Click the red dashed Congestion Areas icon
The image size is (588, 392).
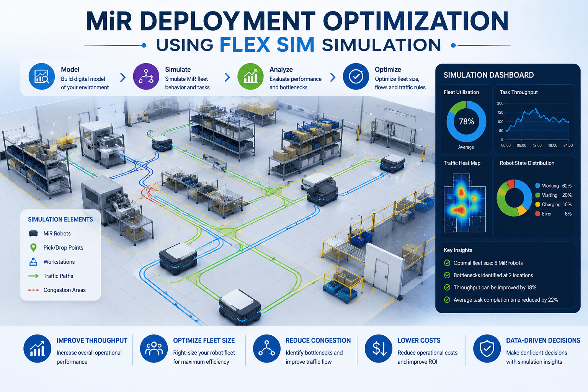tap(33, 290)
